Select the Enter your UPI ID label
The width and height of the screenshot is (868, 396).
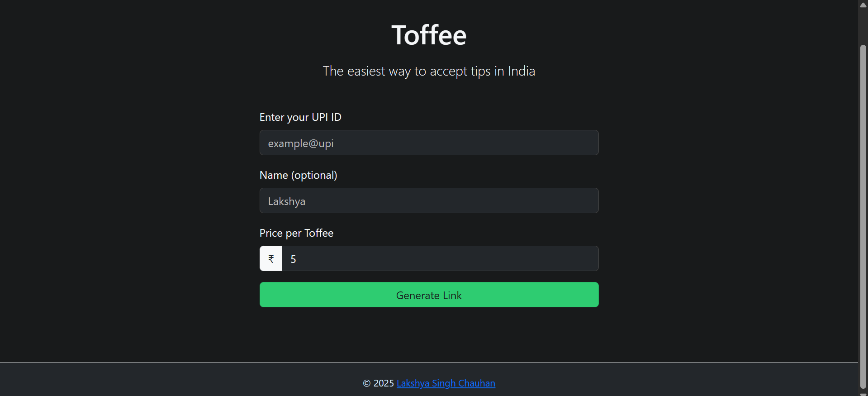(300, 117)
